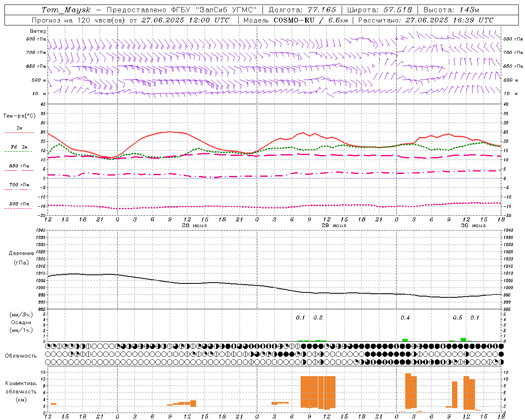Screen dimensions: 525x420
Task: Click the Конвективн. convective cloud label
Action: coord(21,383)
